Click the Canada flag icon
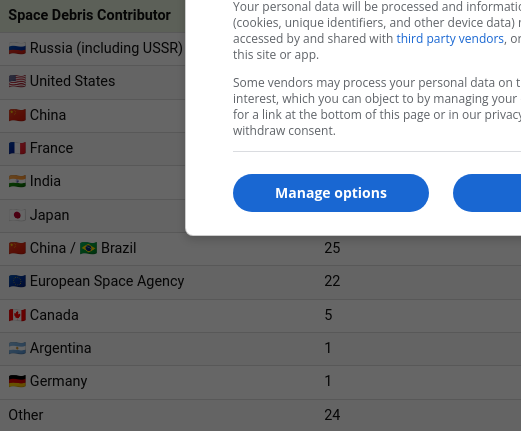 coord(17,315)
